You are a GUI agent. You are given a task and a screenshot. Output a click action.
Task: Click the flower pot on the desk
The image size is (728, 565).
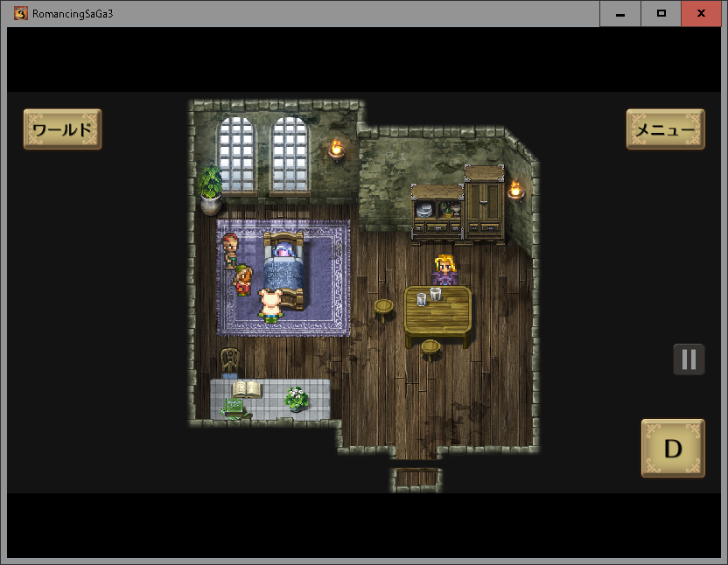click(x=297, y=399)
